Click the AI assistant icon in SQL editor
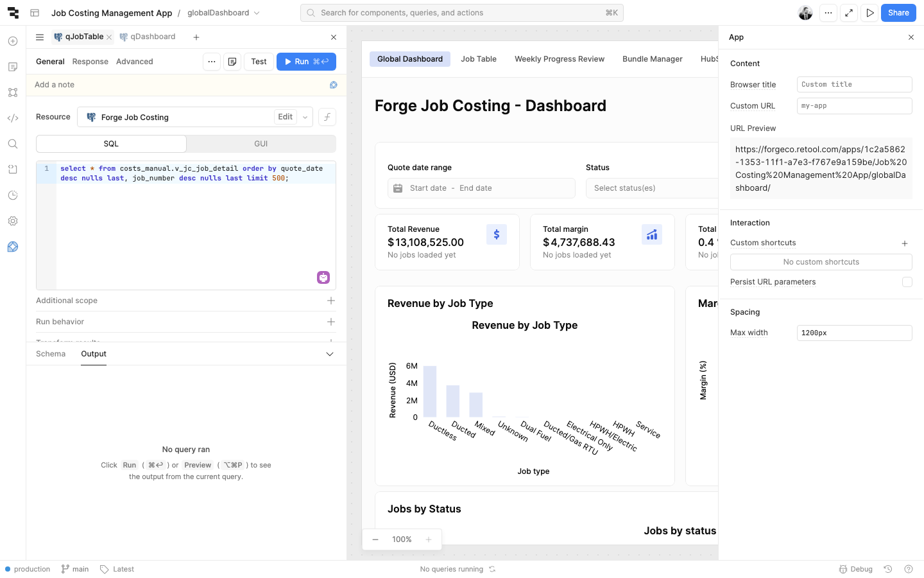Viewport: 924px width, 578px height. [x=323, y=277]
